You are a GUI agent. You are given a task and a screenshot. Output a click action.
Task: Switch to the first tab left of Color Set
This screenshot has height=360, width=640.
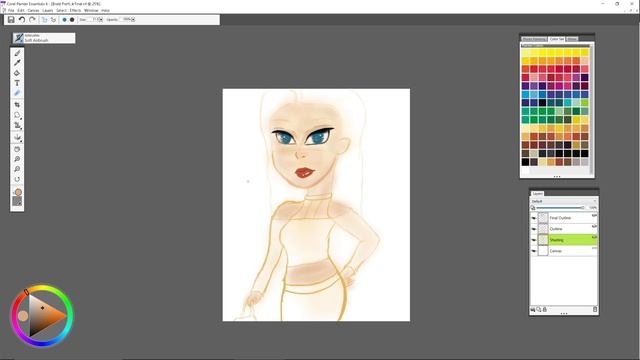pos(534,39)
